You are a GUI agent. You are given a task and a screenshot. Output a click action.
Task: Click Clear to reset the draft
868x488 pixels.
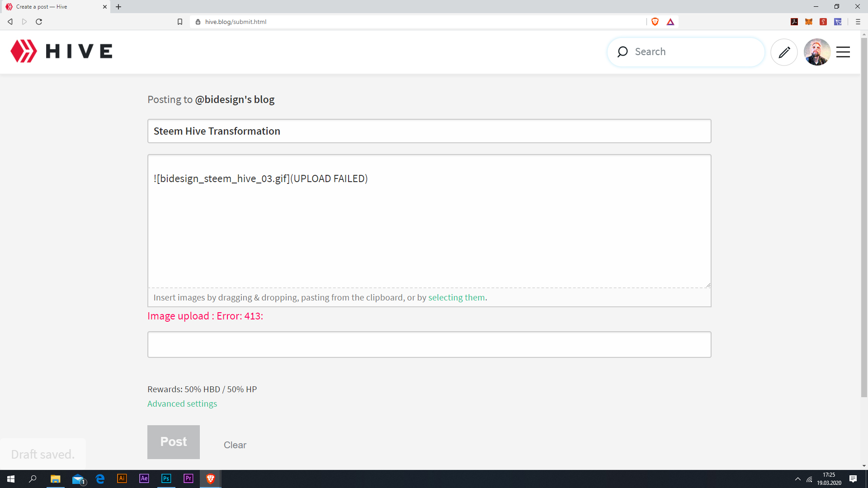pos(235,445)
